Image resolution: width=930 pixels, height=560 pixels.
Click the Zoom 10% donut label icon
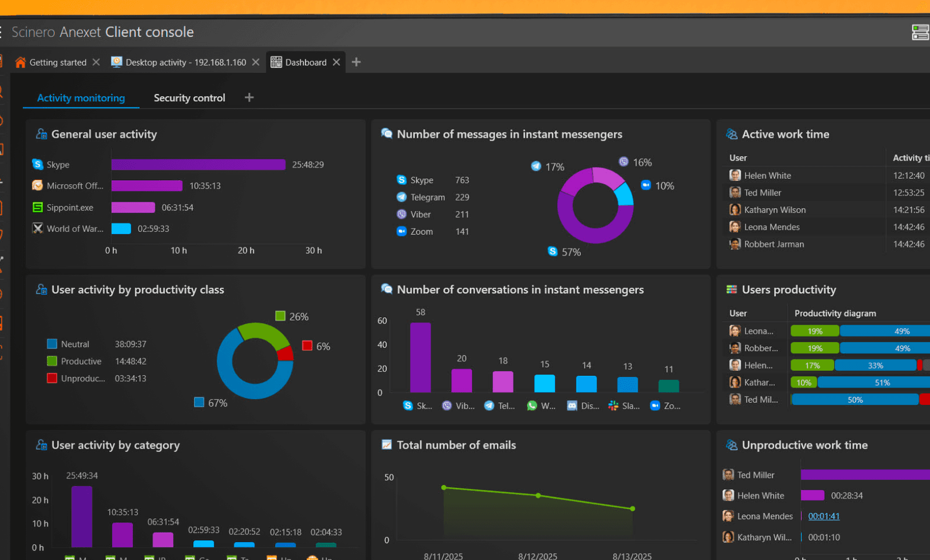pyautogui.click(x=646, y=185)
